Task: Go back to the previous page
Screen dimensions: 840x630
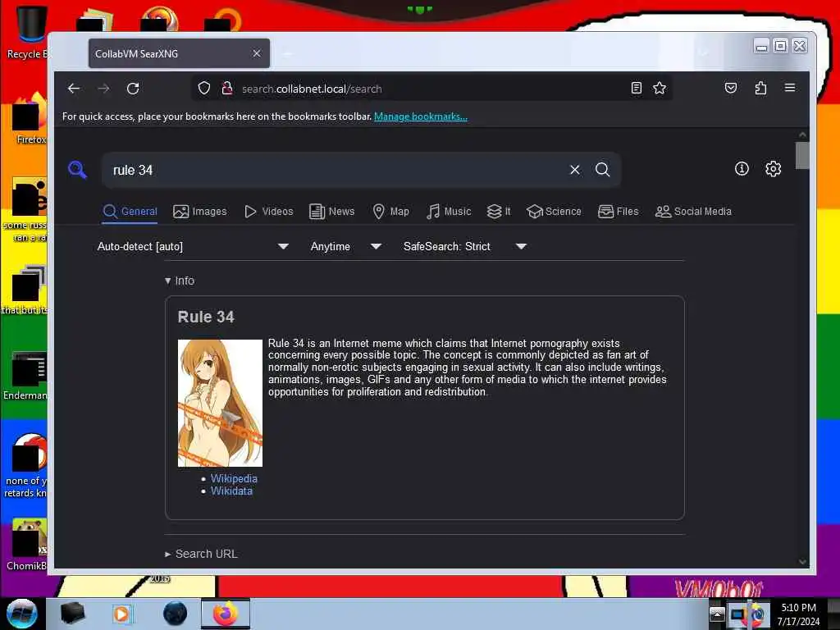Action: (x=74, y=89)
